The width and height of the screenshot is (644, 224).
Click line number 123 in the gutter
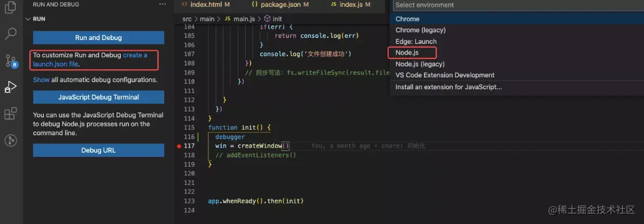189,201
